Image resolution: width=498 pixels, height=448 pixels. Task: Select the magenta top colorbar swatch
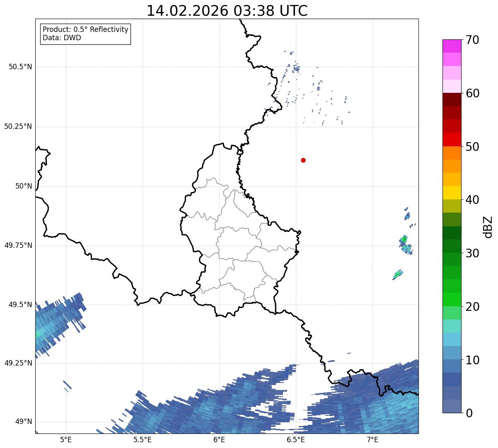pos(452,46)
